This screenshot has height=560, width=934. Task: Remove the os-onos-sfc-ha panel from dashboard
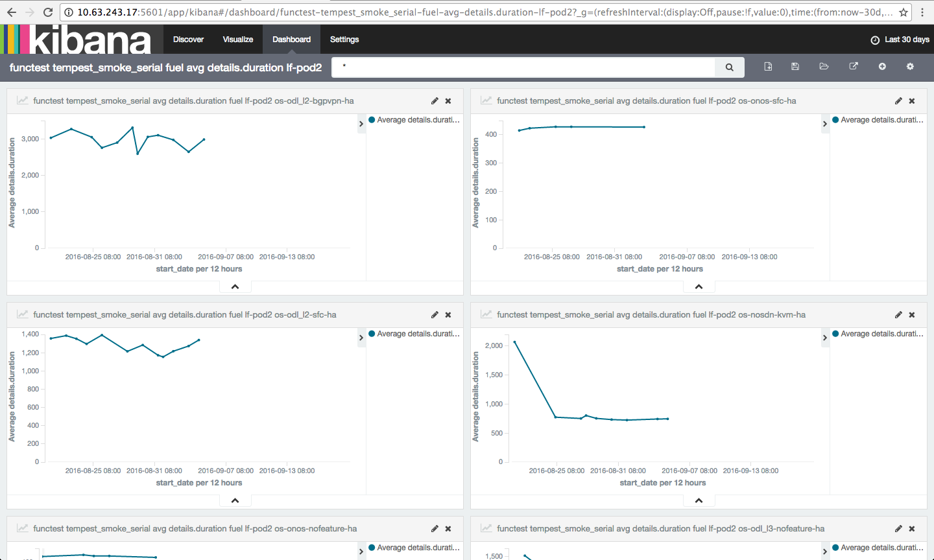coord(912,101)
